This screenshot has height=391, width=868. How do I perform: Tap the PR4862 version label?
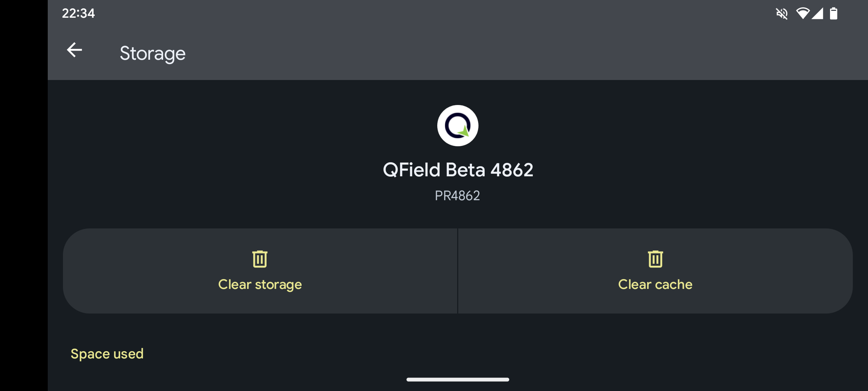coord(458,196)
